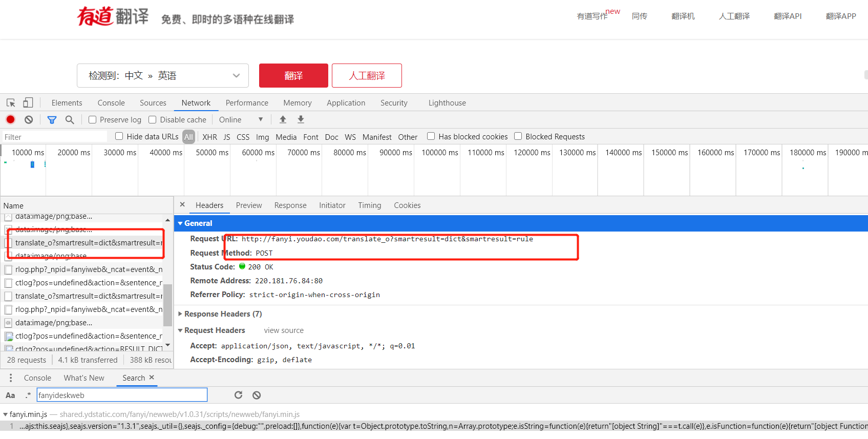Screen dimensions: 868x439
Task: Open What's New drawer tab
Action: [x=84, y=378]
